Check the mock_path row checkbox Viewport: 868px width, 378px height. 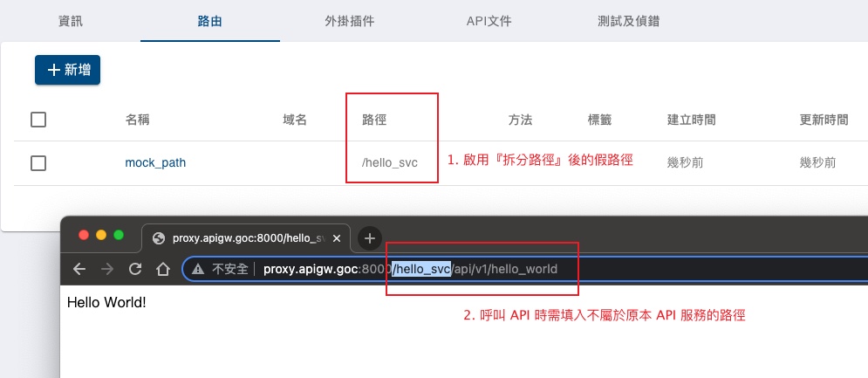(x=38, y=163)
